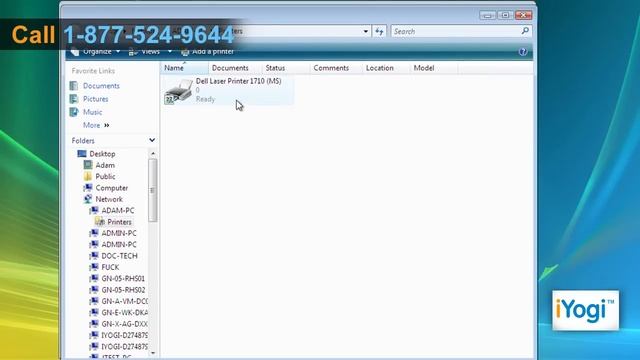The width and height of the screenshot is (640, 360).
Task: Click the Adam user folder icon
Action: point(88,165)
